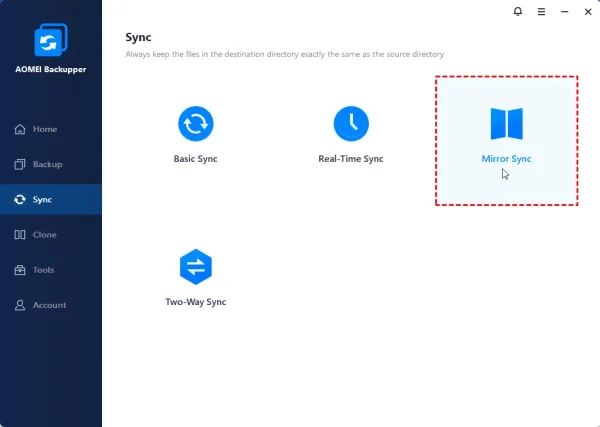Viewport: 600px width, 427px height.
Task: Click the Real-Time Sync label
Action: coord(351,159)
